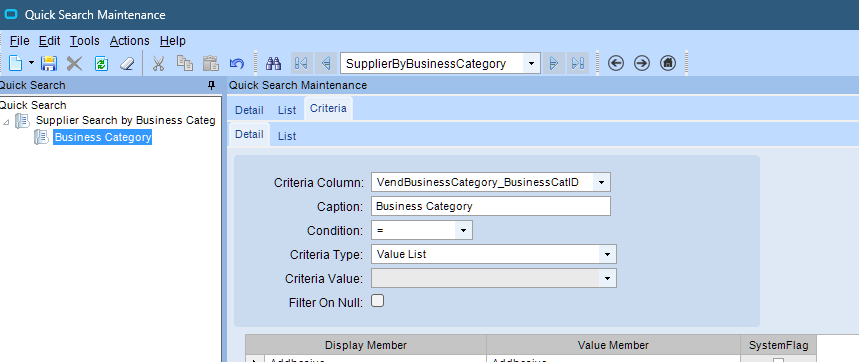Save using the floppy disk icon
This screenshot has width=859, height=362.
(49, 64)
